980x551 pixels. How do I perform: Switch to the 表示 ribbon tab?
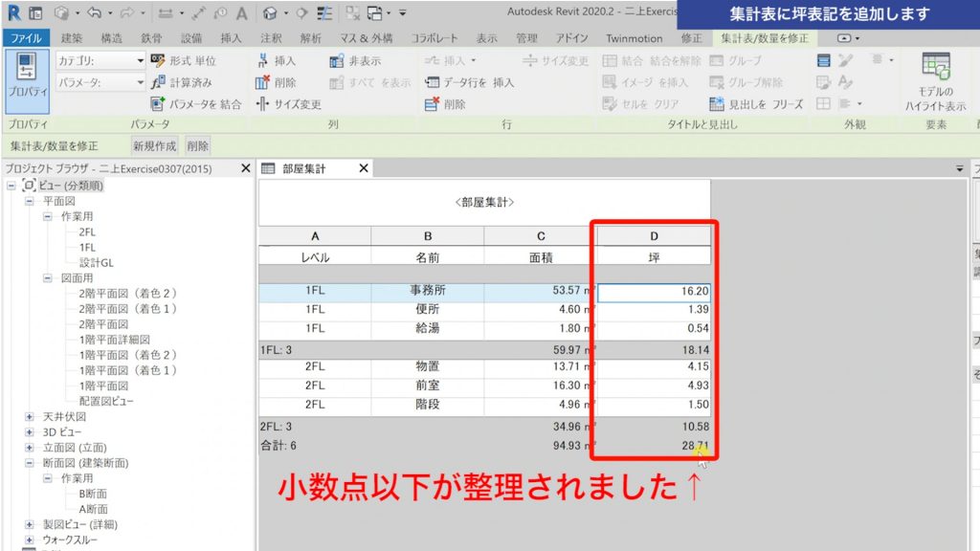486,38
